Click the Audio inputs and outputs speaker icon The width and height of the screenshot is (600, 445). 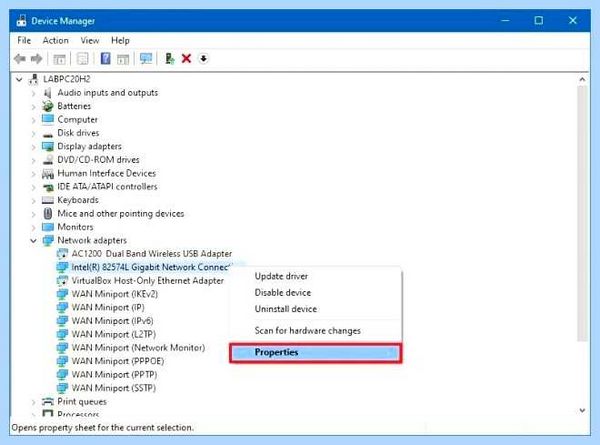[47, 93]
